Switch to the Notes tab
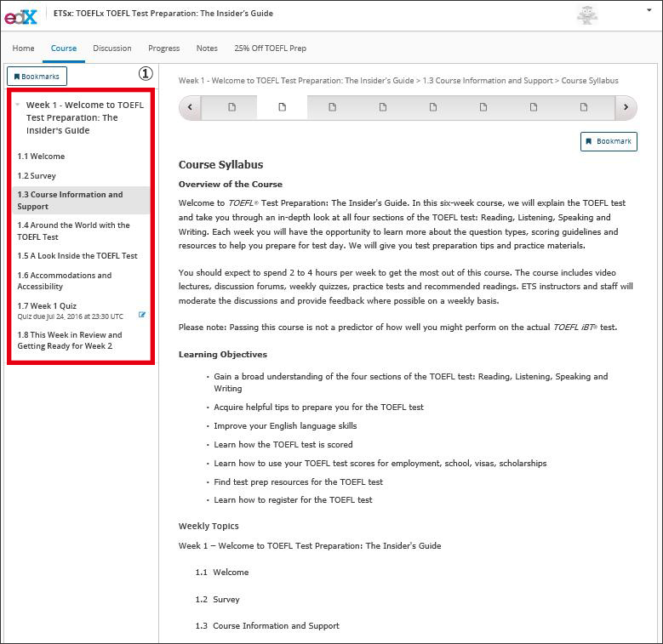The width and height of the screenshot is (663, 644). (207, 48)
